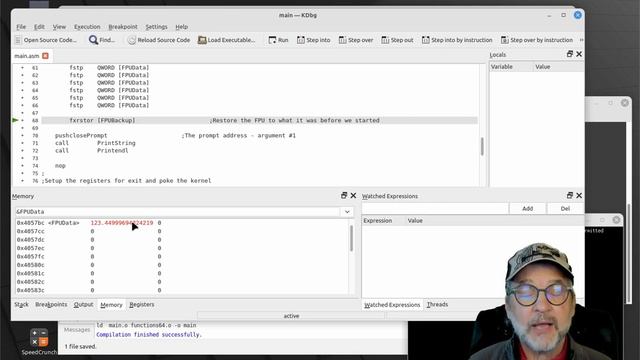Click the Load Executable icon
Image resolution: width=640 pixels, height=360 pixels.
coord(202,40)
